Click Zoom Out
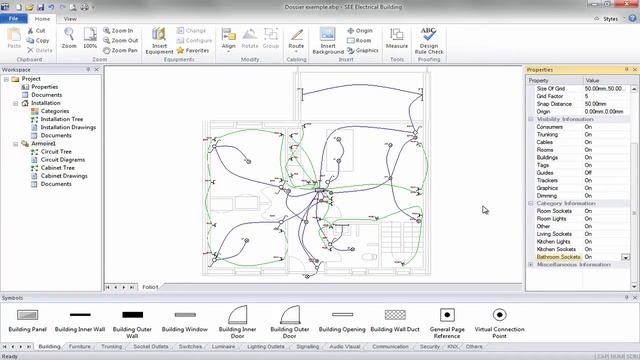 click(x=120, y=40)
